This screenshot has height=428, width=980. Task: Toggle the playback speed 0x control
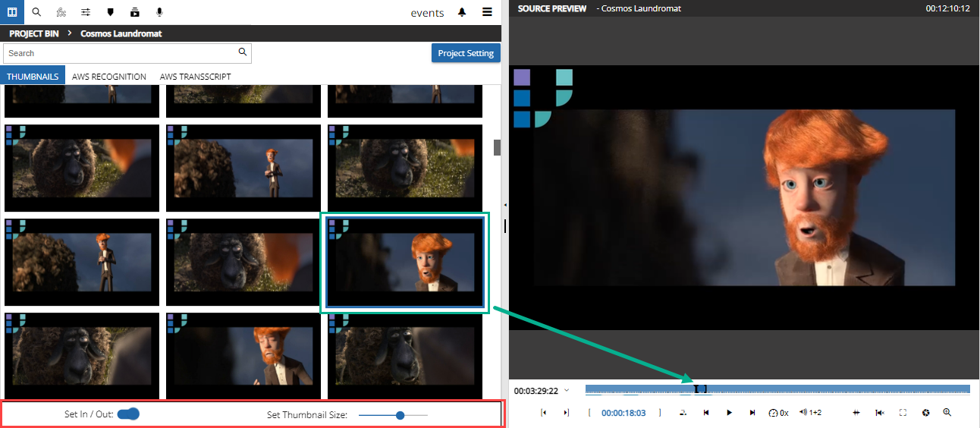pos(778,413)
